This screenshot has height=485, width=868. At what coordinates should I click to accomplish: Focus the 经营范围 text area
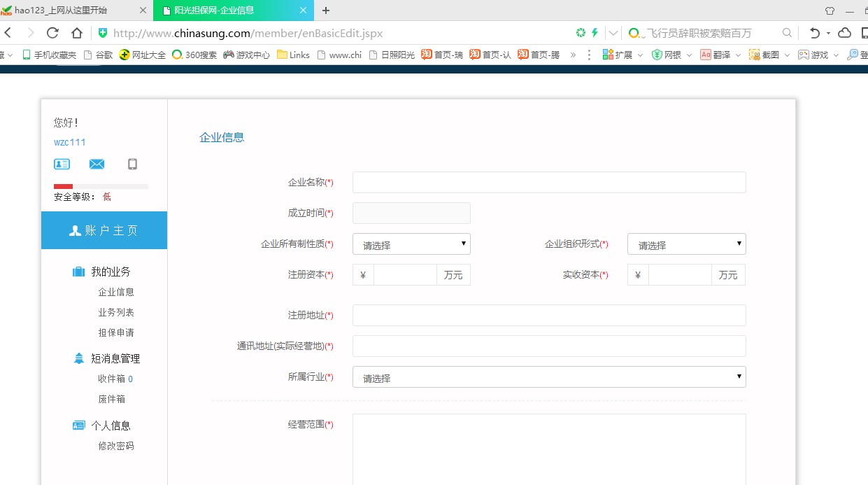pyautogui.click(x=549, y=448)
